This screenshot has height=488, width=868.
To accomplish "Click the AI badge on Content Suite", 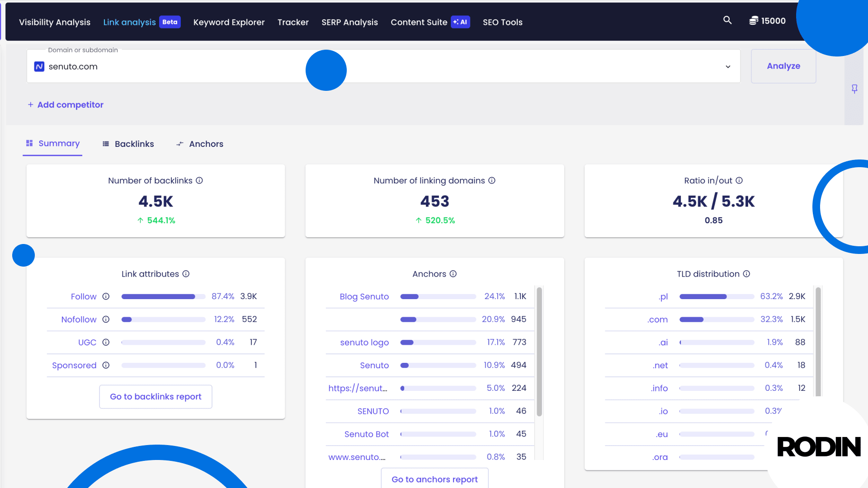I will click(x=460, y=22).
